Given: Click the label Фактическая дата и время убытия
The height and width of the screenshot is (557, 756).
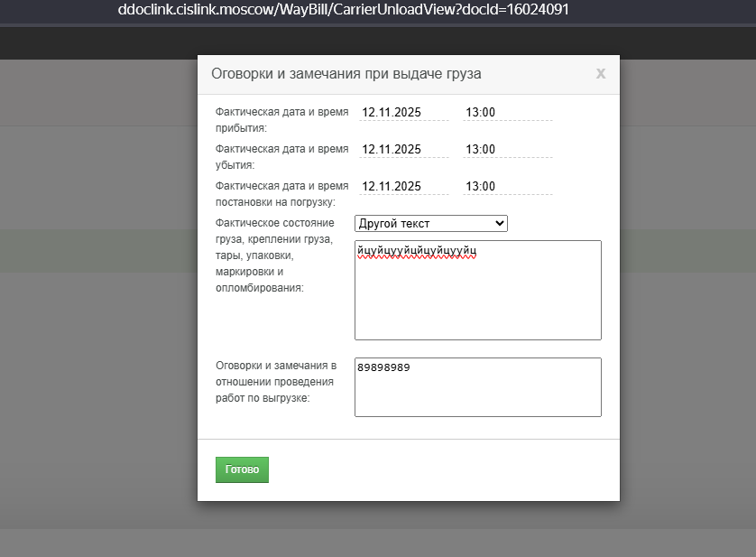Looking at the screenshot, I should (x=282, y=157).
